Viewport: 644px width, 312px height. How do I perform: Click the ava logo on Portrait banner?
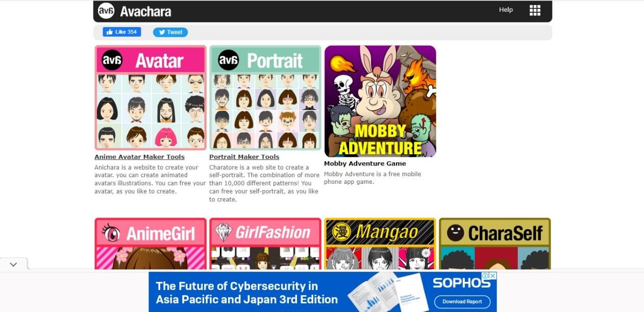228,60
